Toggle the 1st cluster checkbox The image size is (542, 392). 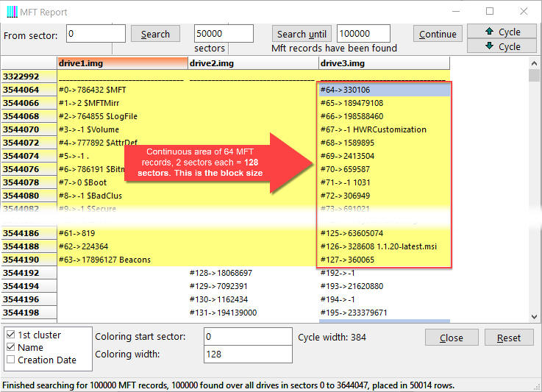pyautogui.click(x=10, y=335)
